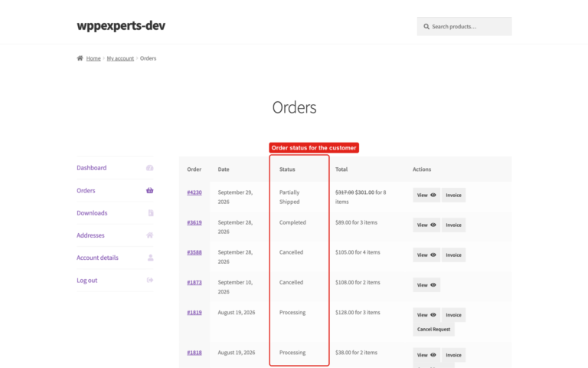
Task: Open the invoice for order #1819
Action: pos(453,315)
